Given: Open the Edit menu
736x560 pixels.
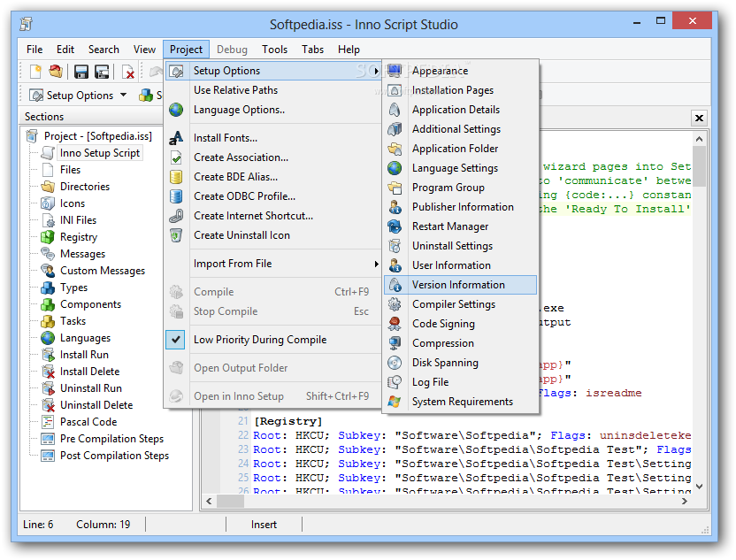Looking at the screenshot, I should tap(65, 50).
